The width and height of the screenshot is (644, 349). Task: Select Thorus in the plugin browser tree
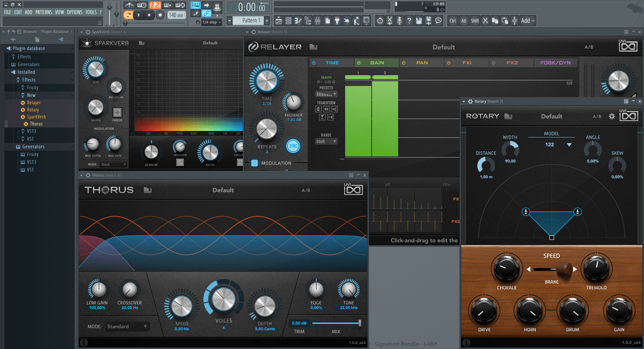coord(36,124)
